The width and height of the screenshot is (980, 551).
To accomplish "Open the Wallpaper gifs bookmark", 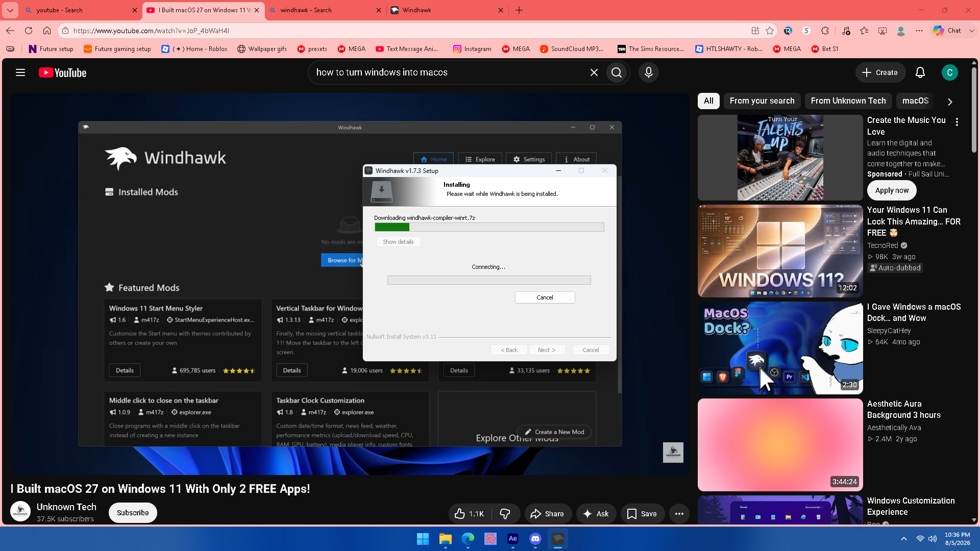I will click(262, 49).
